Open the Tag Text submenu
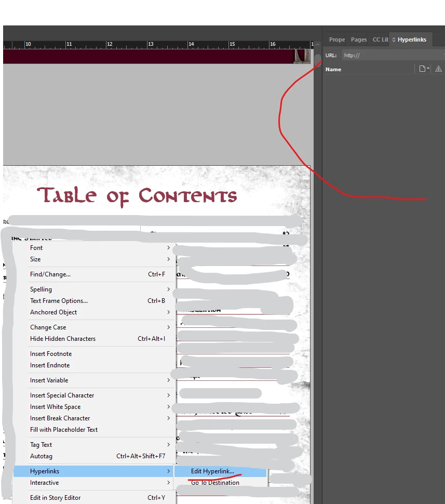 pyautogui.click(x=94, y=445)
